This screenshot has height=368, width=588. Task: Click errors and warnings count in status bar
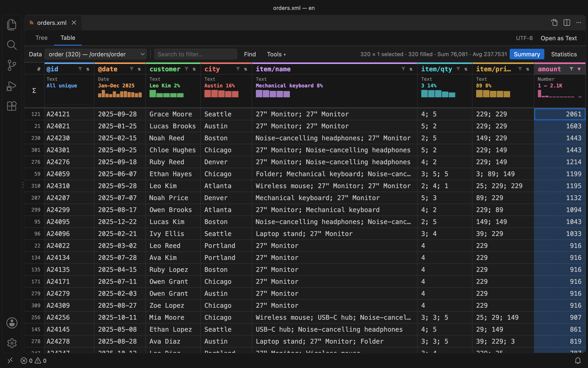[34, 360]
